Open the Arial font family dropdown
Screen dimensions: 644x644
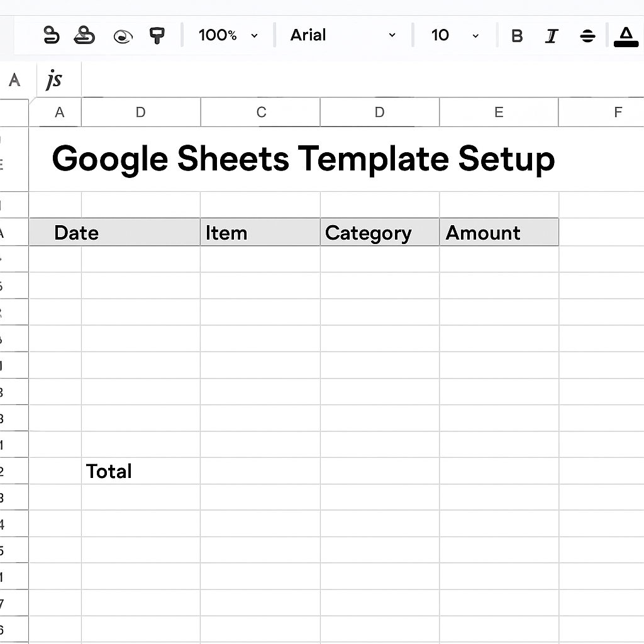[x=343, y=35]
